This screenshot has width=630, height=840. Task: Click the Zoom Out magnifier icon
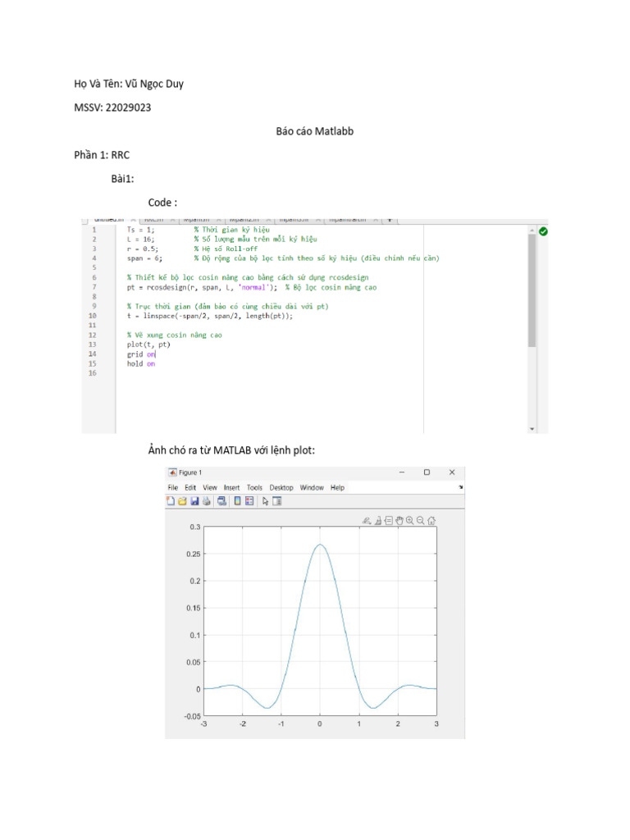pos(420,520)
